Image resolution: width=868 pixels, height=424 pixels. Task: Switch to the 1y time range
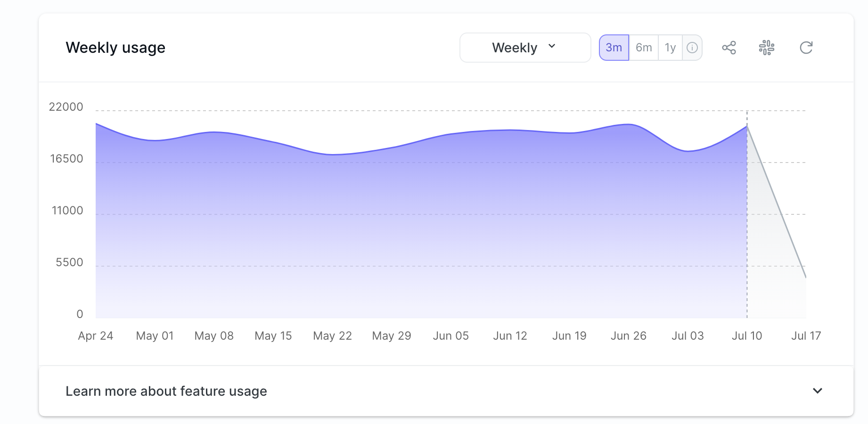click(670, 48)
